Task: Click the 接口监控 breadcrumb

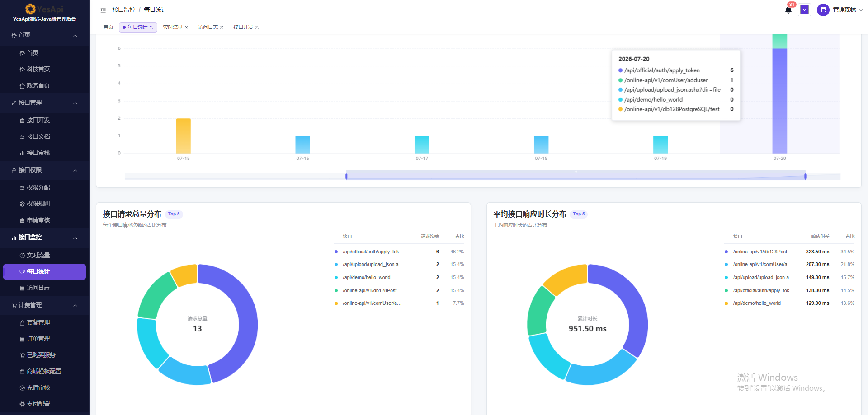Action: [124, 10]
